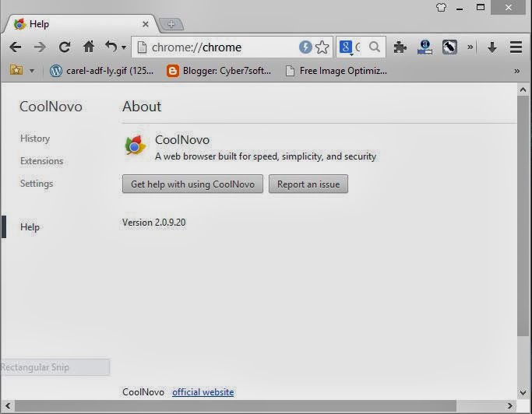Maximize the browser window
The image size is (532, 414).
tap(480, 7)
